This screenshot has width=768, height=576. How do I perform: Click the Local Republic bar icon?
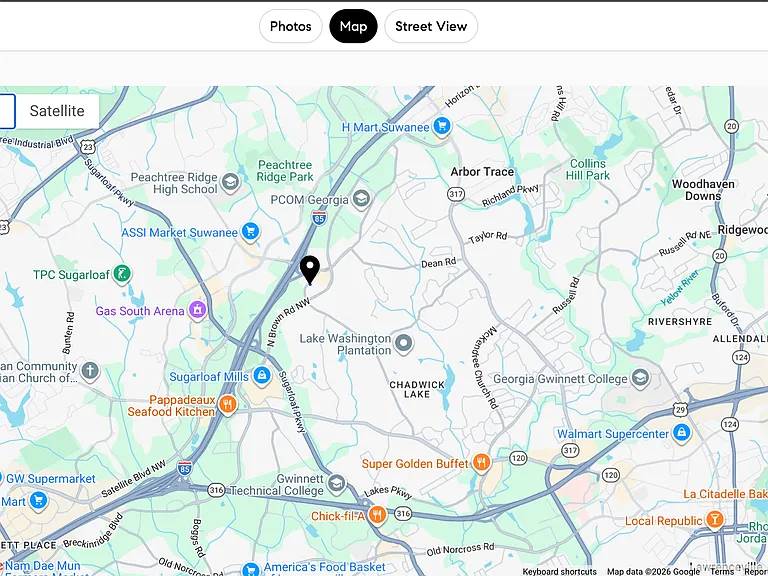tap(715, 520)
